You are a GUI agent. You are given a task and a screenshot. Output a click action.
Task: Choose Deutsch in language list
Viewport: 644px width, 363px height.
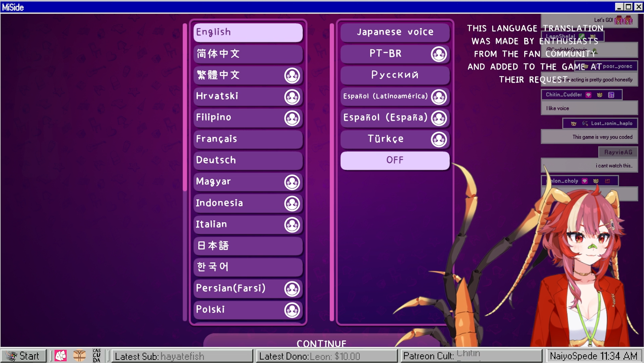click(248, 160)
